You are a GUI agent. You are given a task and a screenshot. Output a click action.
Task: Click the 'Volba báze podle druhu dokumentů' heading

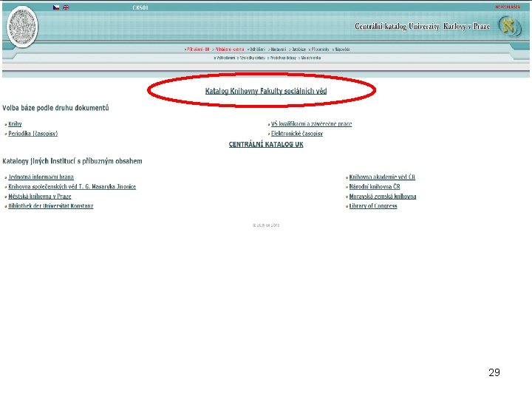pyautogui.click(x=55, y=108)
